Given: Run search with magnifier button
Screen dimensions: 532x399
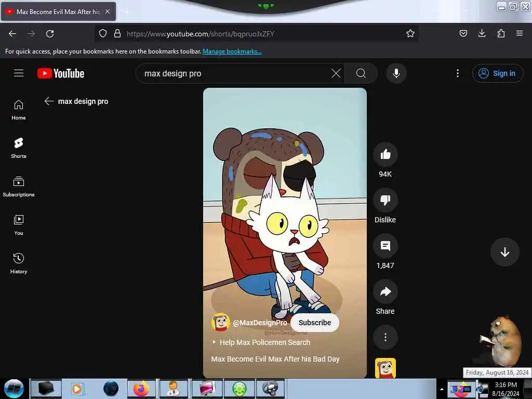Looking at the screenshot, I should coord(361,73).
